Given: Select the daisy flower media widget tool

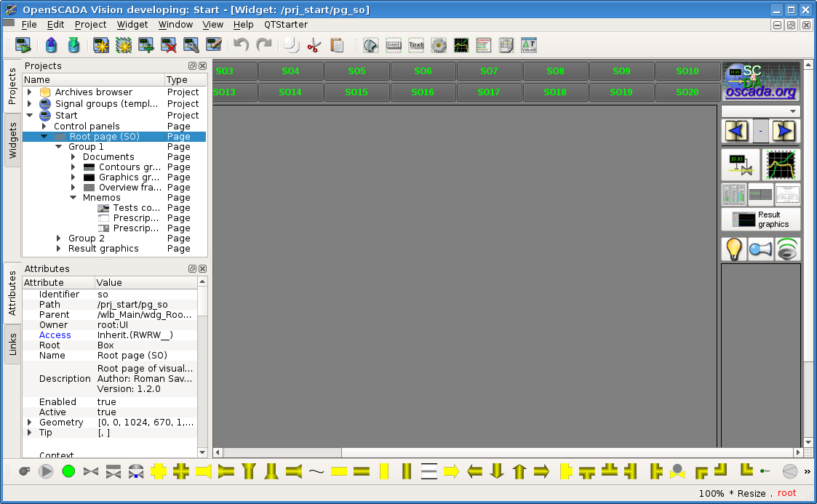Looking at the screenshot, I should tap(439, 45).
